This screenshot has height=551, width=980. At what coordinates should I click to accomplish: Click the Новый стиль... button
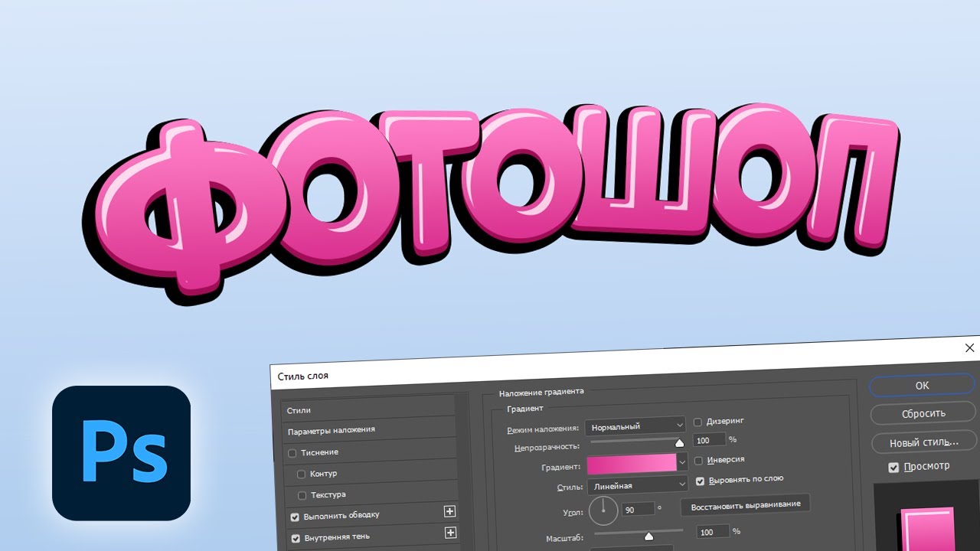pyautogui.click(x=924, y=442)
